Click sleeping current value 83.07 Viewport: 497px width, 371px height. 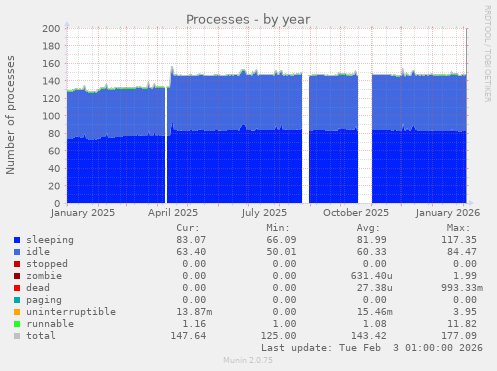[191, 240]
